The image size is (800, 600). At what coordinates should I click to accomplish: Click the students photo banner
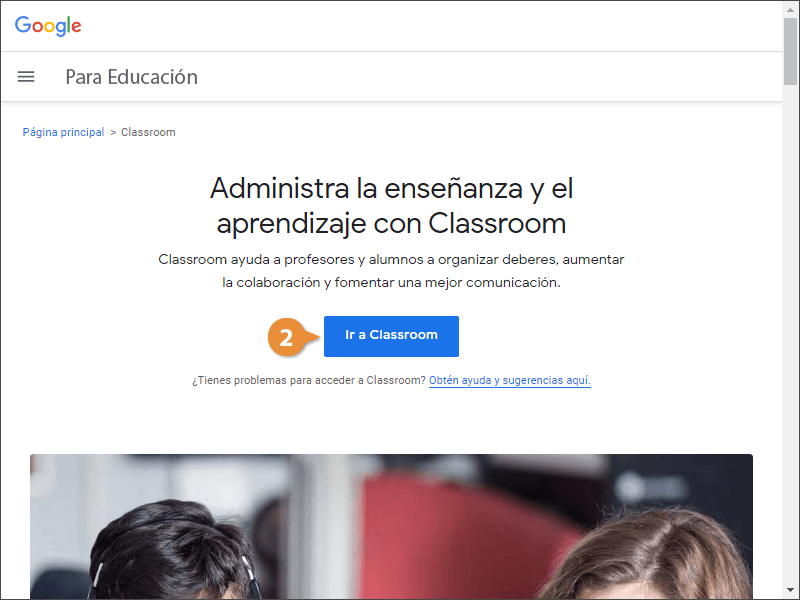coord(391,527)
